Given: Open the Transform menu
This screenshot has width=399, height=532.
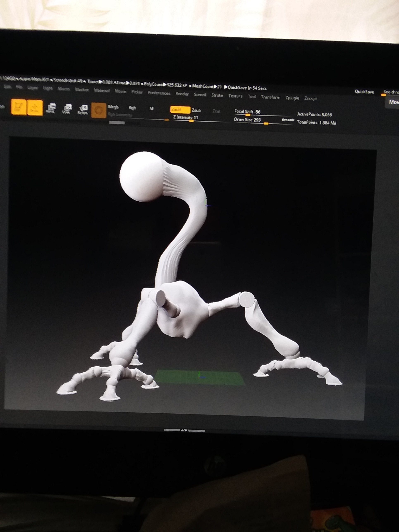Looking at the screenshot, I should coord(271,97).
